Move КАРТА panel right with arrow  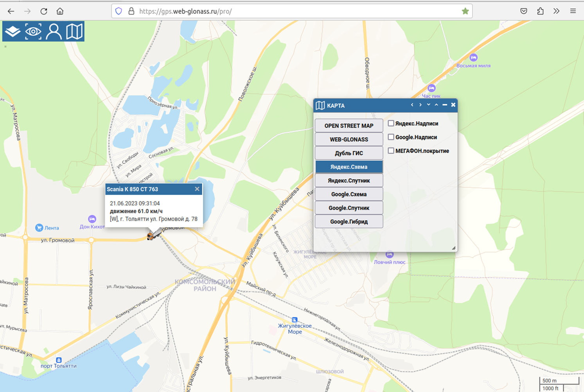coord(420,105)
